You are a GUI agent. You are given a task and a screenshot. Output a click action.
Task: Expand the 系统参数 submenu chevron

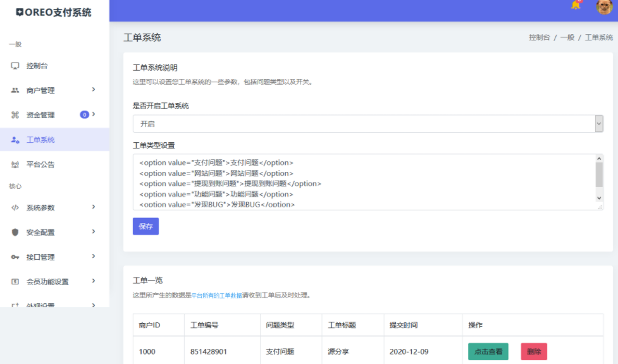coord(94,207)
